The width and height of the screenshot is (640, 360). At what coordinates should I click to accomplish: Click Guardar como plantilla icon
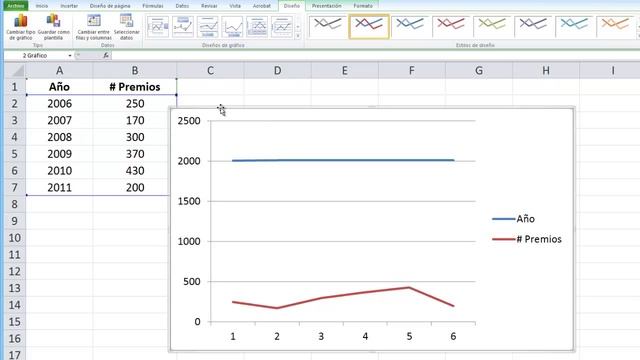point(53,27)
